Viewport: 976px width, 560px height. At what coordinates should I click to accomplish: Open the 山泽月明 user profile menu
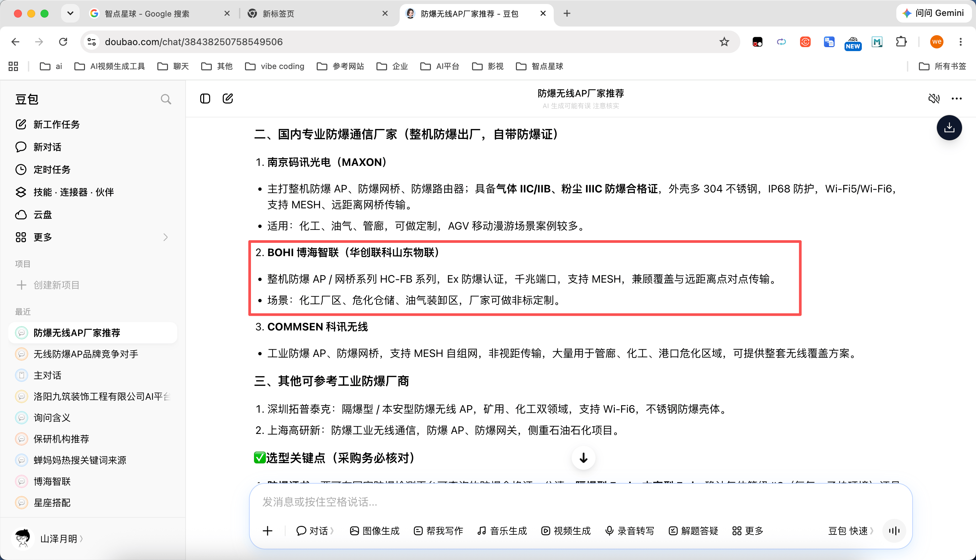click(49, 538)
